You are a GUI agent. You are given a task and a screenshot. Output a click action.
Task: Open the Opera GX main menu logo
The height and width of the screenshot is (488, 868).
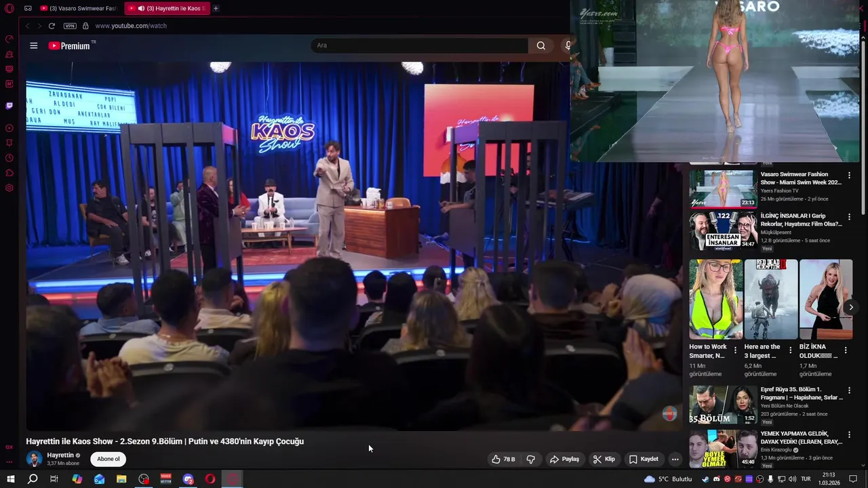point(9,8)
